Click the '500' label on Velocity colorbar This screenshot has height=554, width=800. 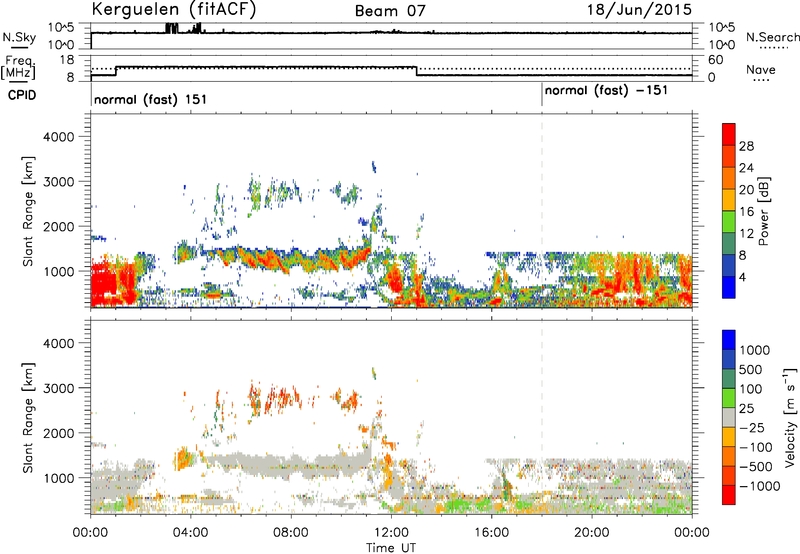click(x=752, y=369)
